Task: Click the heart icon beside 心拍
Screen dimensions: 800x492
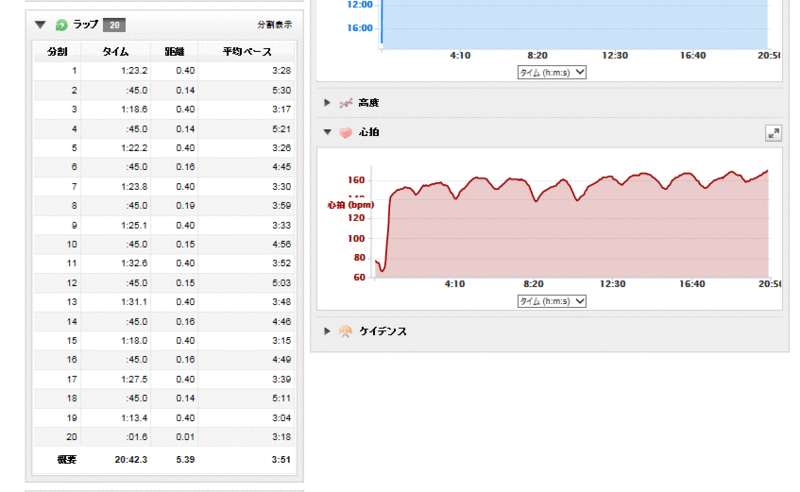Action: click(x=345, y=132)
